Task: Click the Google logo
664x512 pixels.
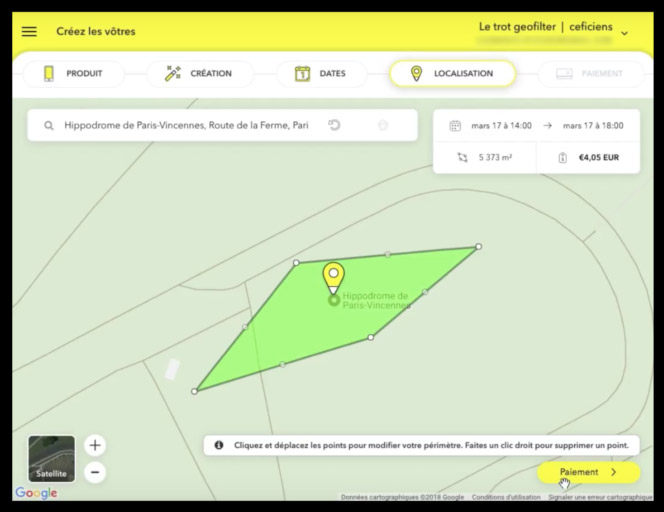Action: (36, 493)
